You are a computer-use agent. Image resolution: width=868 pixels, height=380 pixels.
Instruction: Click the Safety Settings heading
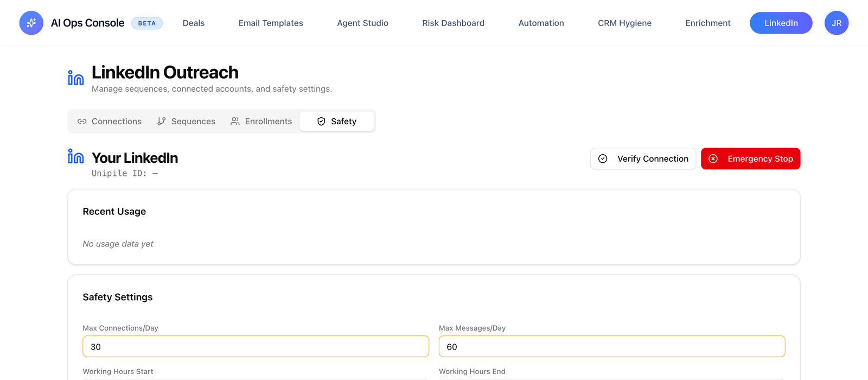coord(118,297)
